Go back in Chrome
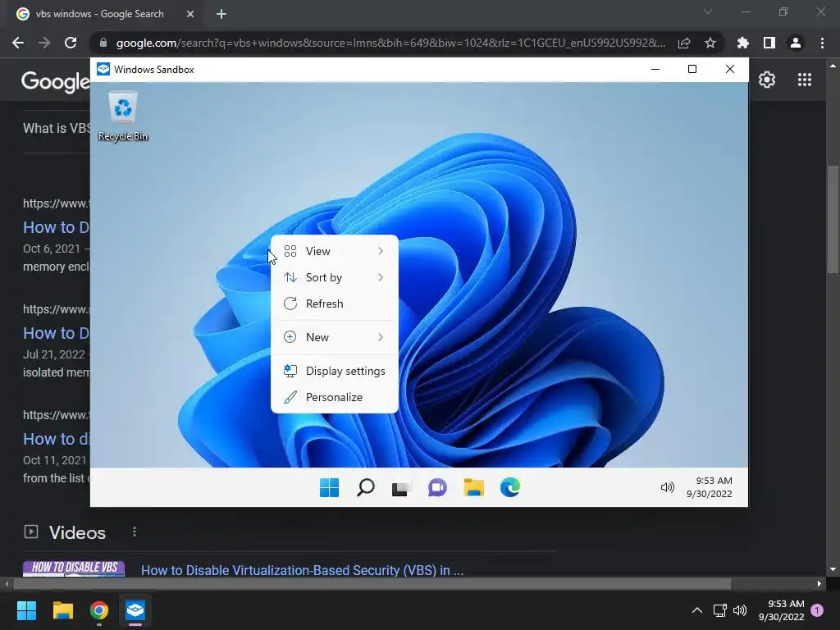The height and width of the screenshot is (630, 840). [18, 43]
